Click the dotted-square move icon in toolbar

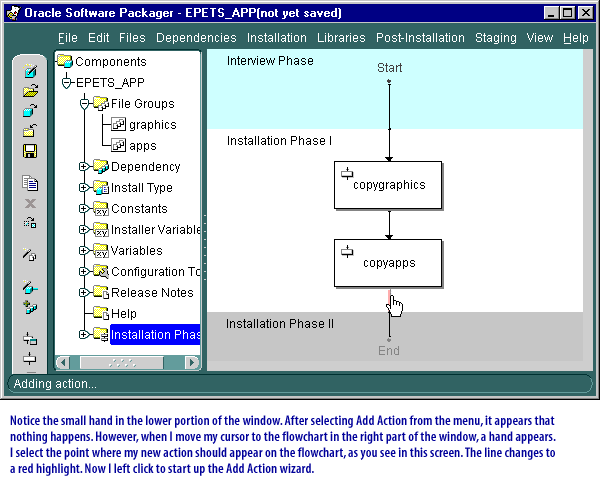pyautogui.click(x=30, y=222)
